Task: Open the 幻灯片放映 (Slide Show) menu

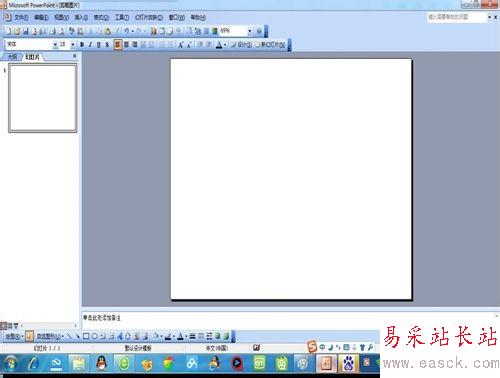Action: click(149, 17)
